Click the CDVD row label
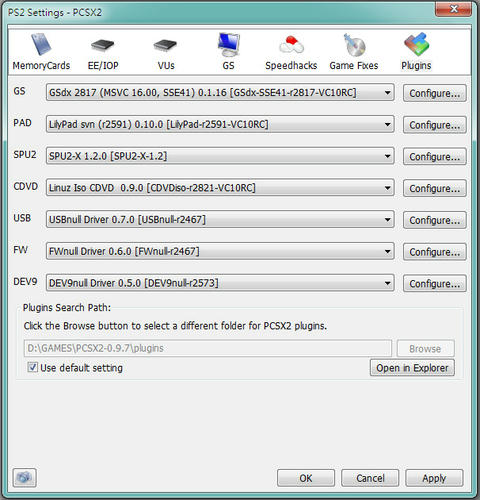Viewport: 480px width, 500px height. [26, 186]
